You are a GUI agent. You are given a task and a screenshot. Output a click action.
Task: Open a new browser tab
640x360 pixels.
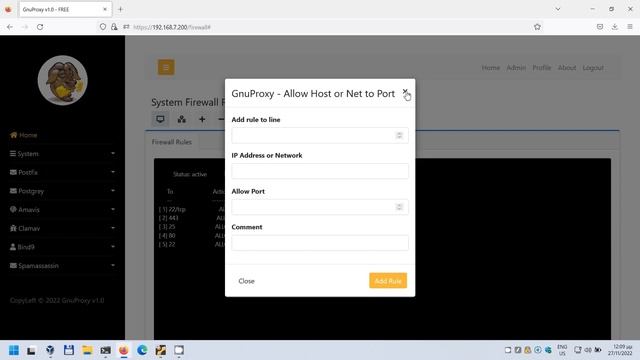(x=120, y=9)
